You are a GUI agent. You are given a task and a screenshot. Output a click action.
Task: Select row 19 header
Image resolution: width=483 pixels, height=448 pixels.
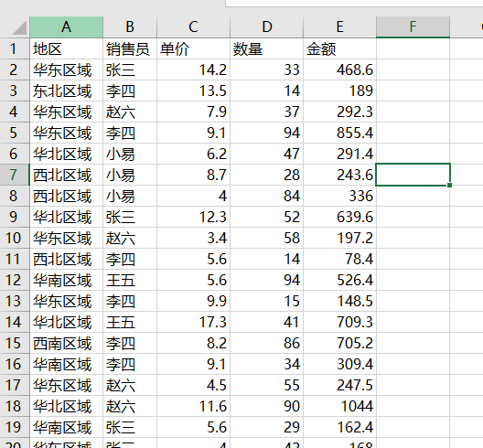(x=15, y=427)
